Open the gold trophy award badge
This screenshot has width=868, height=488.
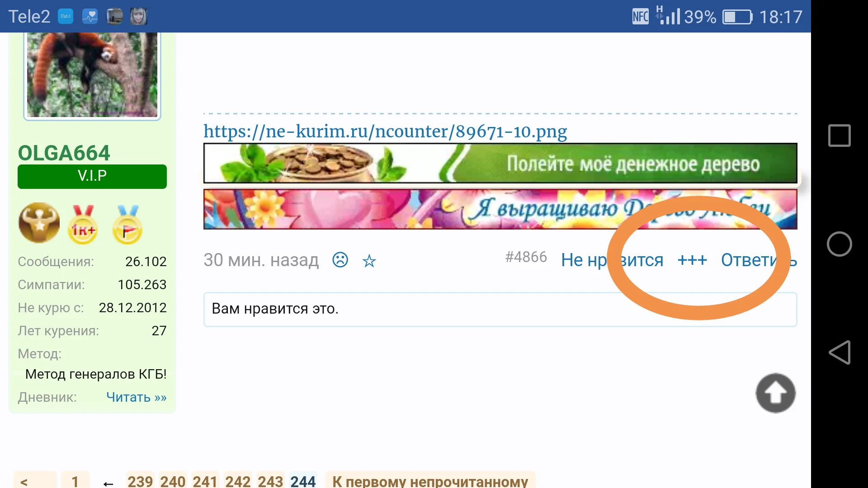39,223
